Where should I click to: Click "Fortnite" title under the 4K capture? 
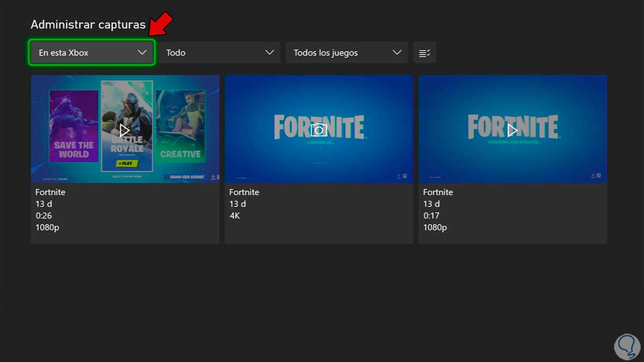coord(244,192)
